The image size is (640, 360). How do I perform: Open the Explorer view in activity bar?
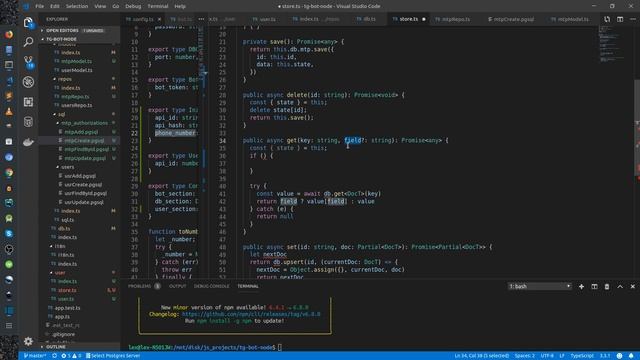pos(28,23)
